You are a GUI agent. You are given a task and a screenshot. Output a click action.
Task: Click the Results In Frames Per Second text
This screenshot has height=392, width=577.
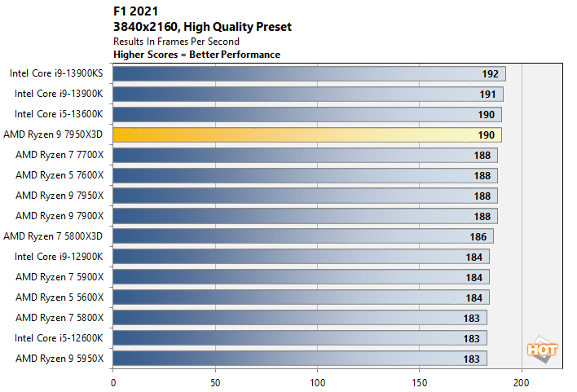(176, 42)
